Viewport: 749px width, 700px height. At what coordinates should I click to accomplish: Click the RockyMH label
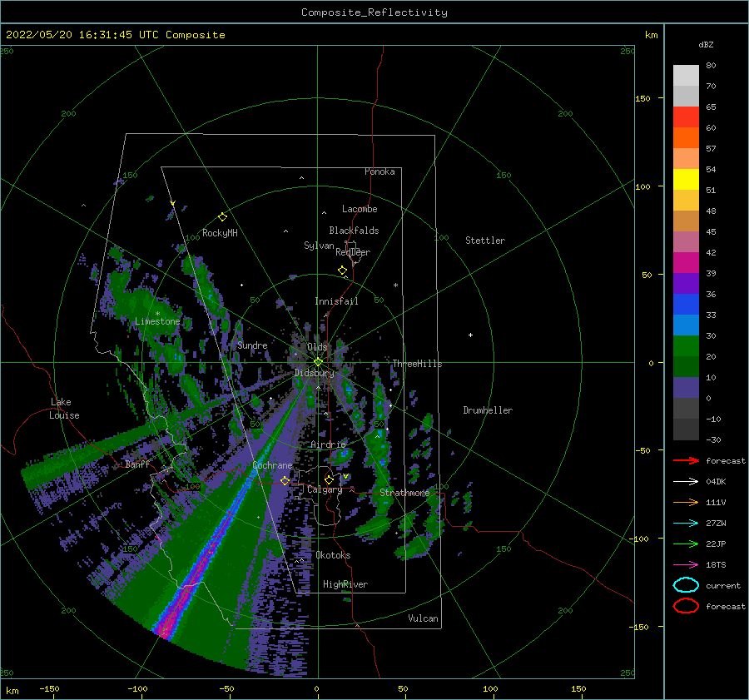click(x=220, y=233)
